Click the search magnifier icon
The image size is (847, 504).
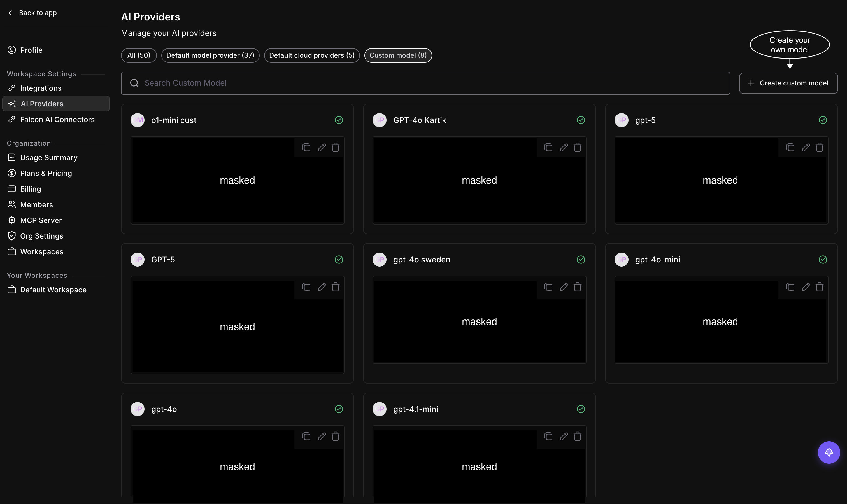134,83
